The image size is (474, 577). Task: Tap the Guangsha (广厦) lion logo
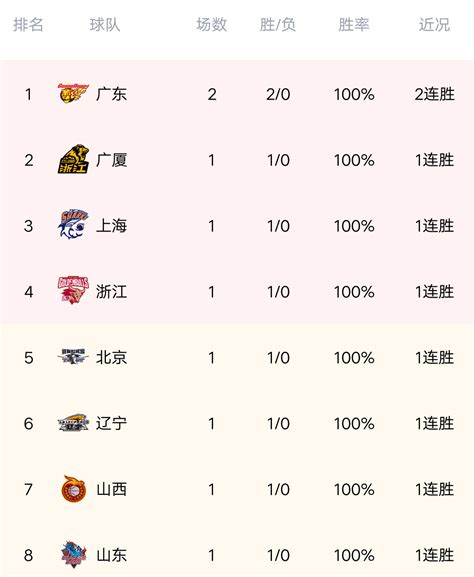coord(74,159)
